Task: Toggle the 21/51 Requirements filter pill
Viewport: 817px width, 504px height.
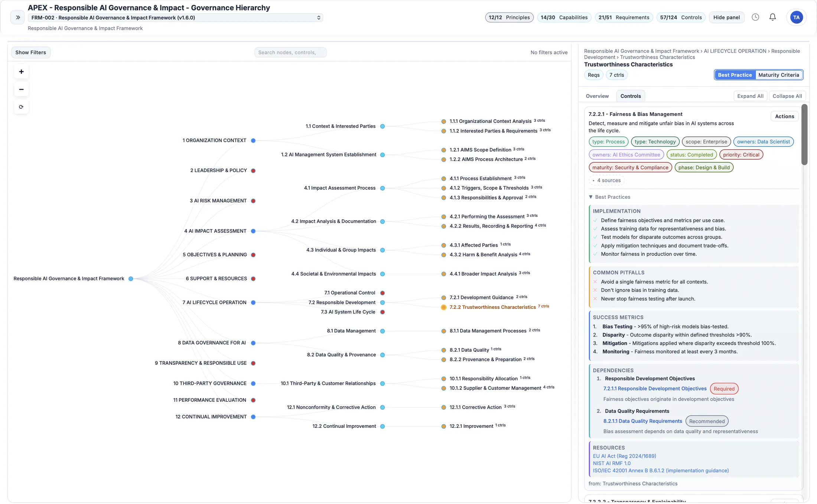Action: pyautogui.click(x=624, y=17)
